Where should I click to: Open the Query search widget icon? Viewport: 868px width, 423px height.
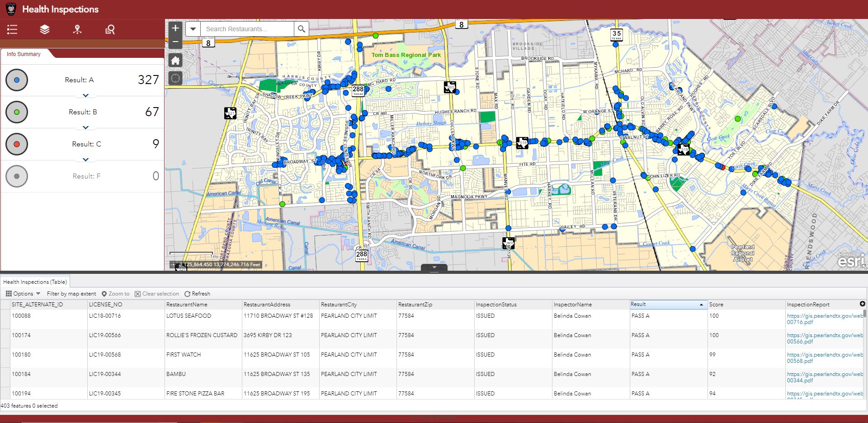point(110,30)
